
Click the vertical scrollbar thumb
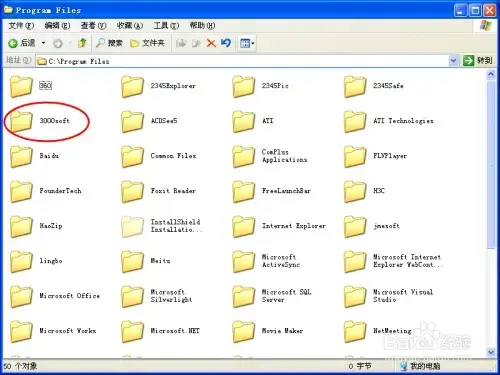[x=491, y=165]
